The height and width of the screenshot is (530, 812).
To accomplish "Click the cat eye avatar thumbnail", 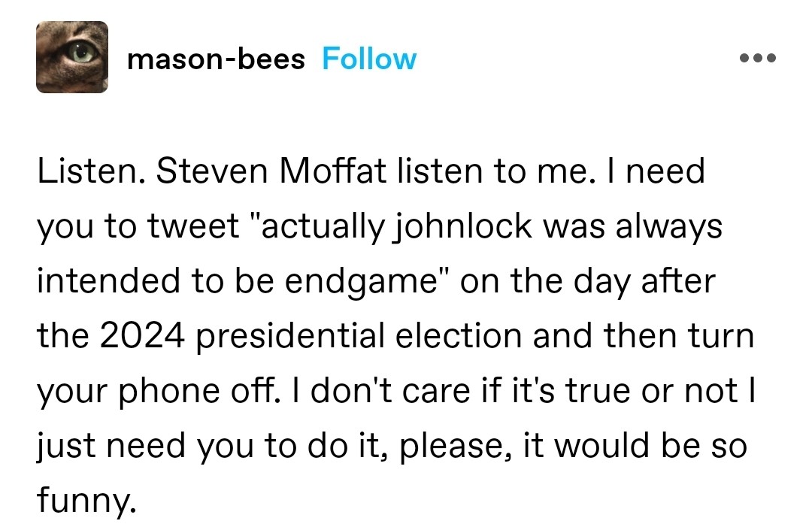I will [x=72, y=57].
